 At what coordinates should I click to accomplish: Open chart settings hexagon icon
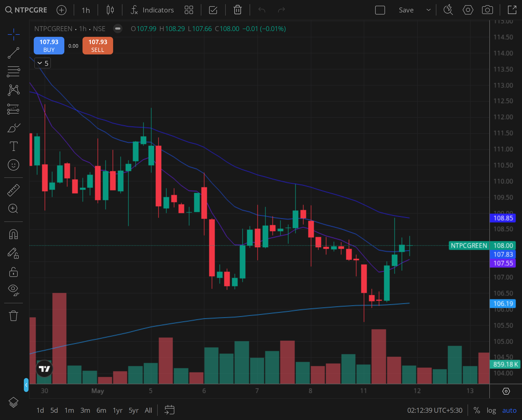click(468, 10)
